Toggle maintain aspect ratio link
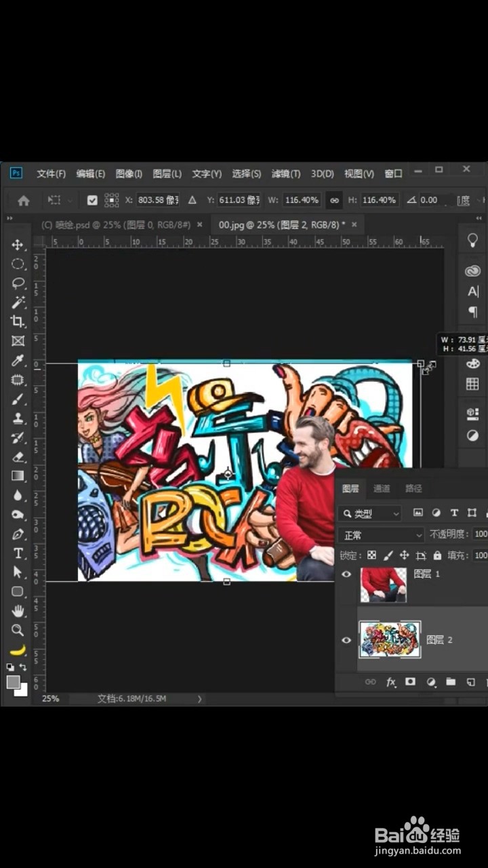 coord(333,200)
